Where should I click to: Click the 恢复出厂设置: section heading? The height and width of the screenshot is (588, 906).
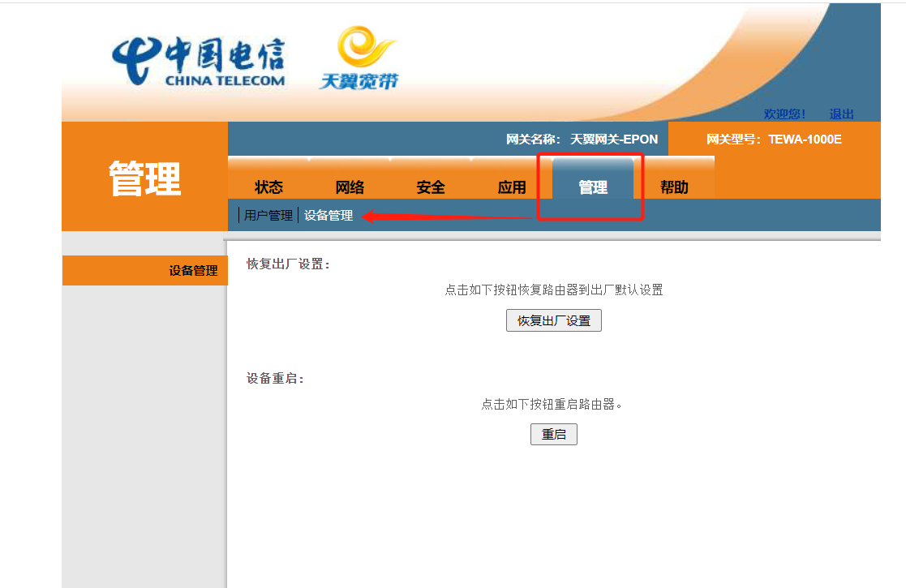pos(289,264)
